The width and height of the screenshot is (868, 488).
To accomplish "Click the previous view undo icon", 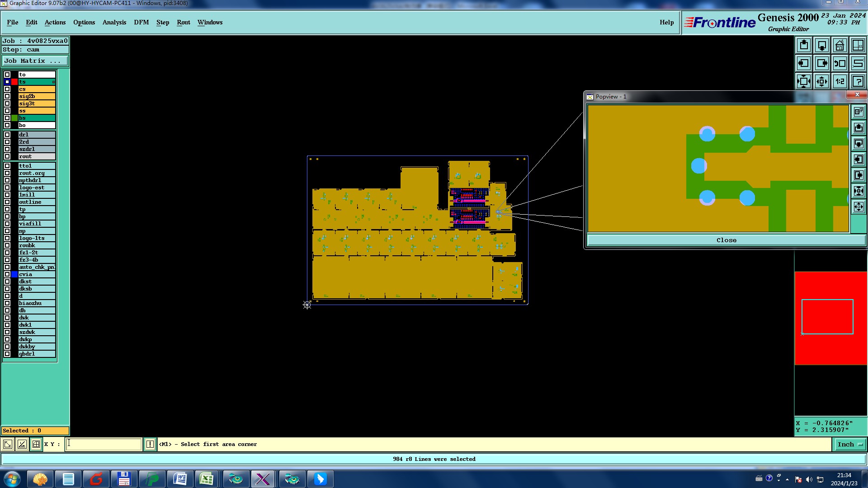I will point(840,63).
